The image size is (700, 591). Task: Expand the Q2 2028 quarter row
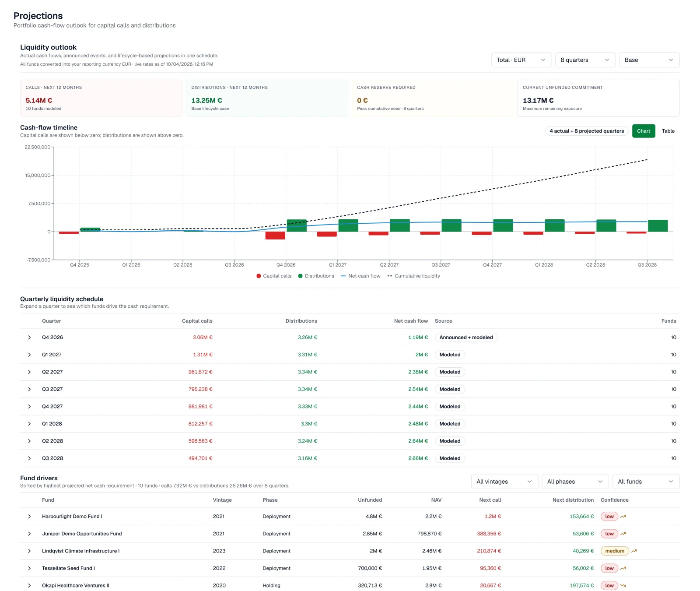coord(29,441)
